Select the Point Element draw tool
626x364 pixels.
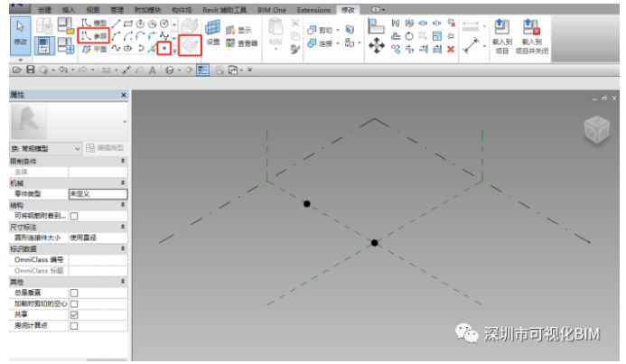(164, 48)
